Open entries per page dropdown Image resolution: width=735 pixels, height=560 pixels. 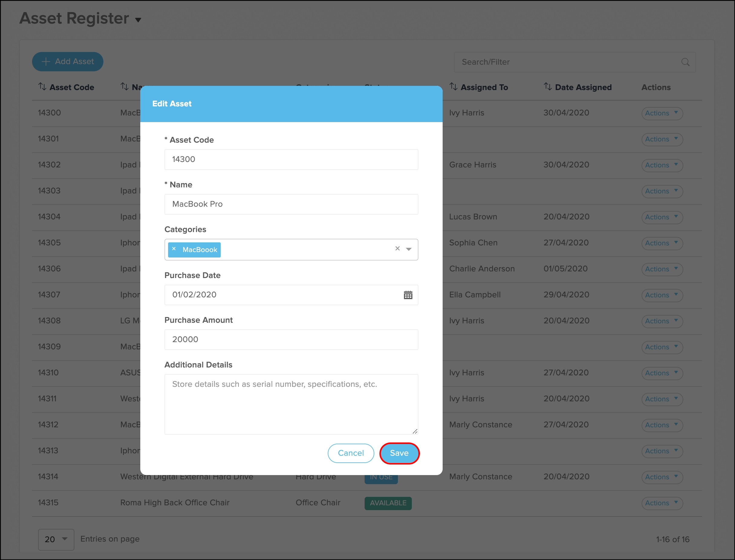pyautogui.click(x=56, y=539)
